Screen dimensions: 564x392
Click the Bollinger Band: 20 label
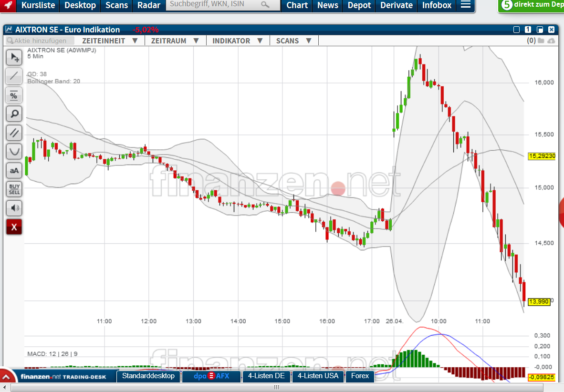coord(53,81)
